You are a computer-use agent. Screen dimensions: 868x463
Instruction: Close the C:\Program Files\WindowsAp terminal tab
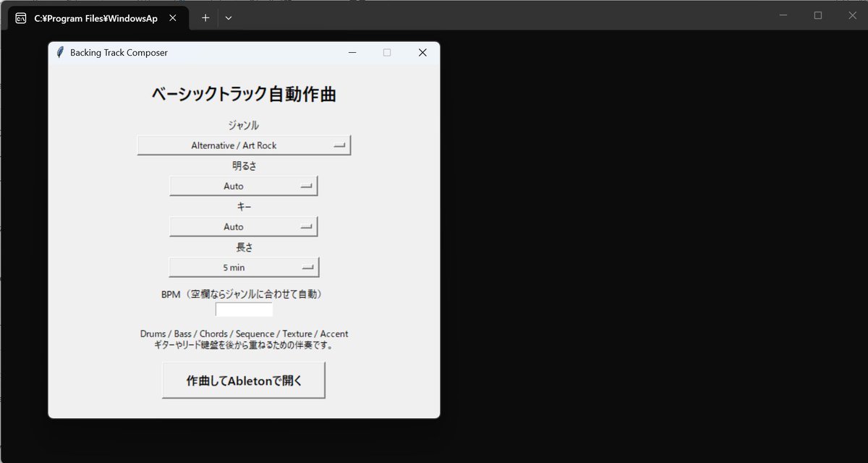click(x=172, y=18)
